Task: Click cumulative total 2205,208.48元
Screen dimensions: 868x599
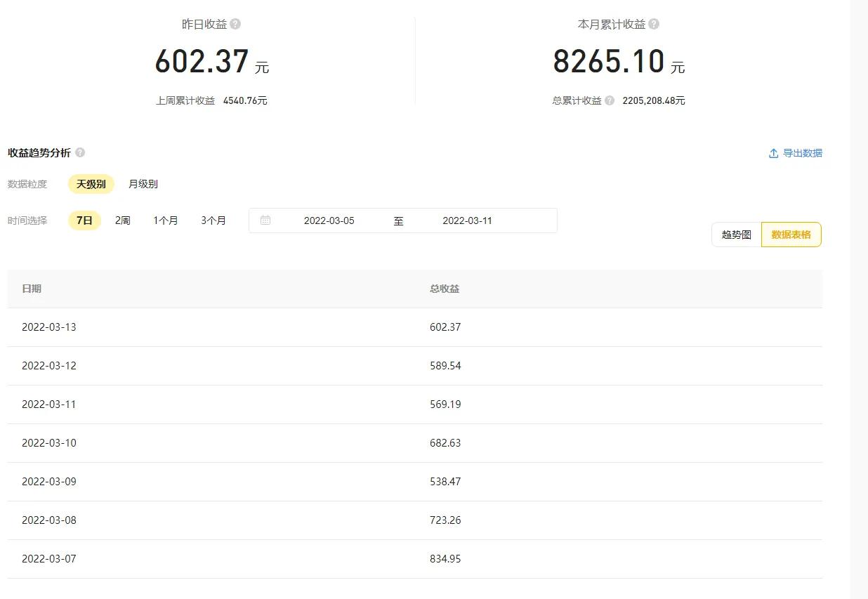Action: [654, 100]
